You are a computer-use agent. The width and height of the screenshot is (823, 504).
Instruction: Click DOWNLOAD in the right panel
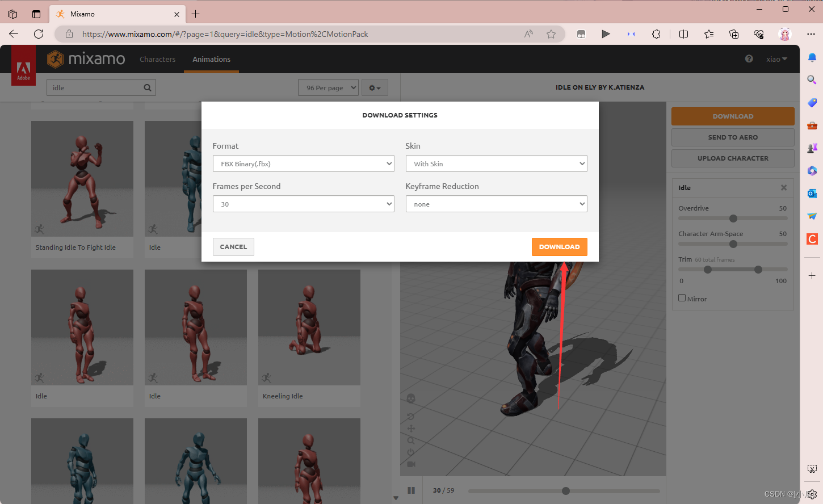(x=733, y=116)
